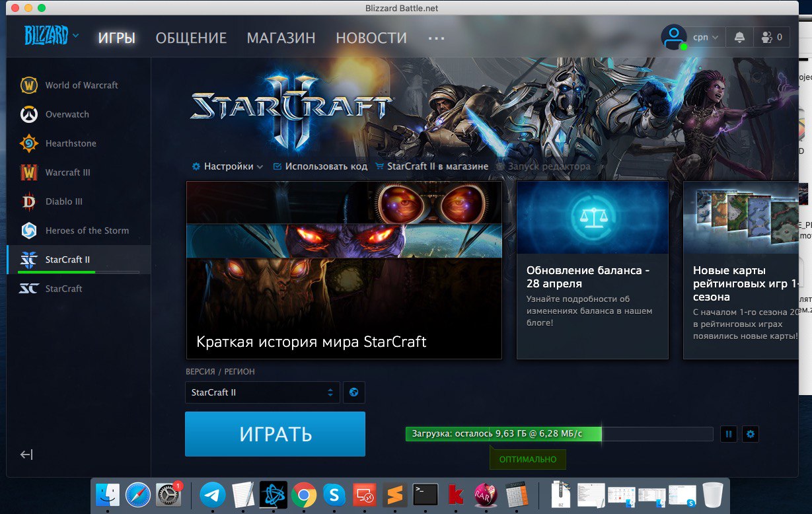The height and width of the screenshot is (514, 812).
Task: Open the НОВОСТИ tab
Action: 371,38
